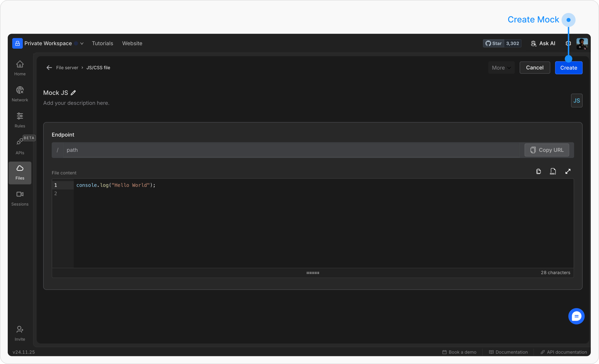View raw file via the RAW icon
This screenshot has width=599, height=364.
[553, 172]
